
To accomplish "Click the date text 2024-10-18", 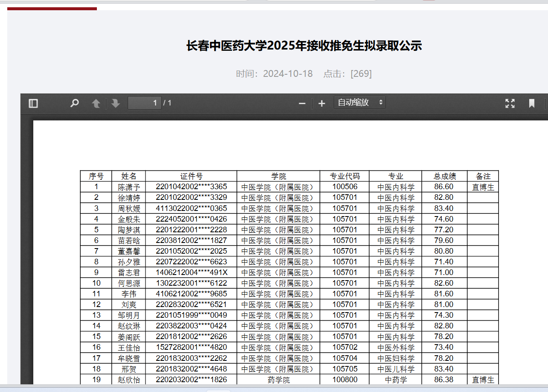I will click(x=288, y=74).
